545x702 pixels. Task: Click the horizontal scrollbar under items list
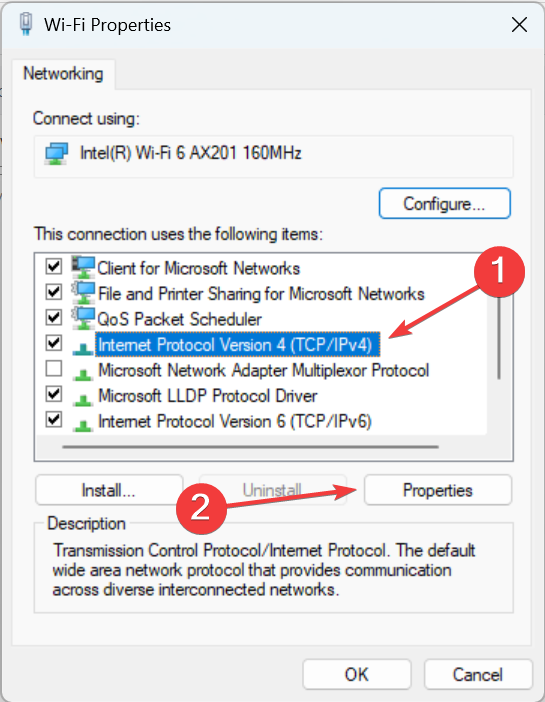tap(251, 446)
